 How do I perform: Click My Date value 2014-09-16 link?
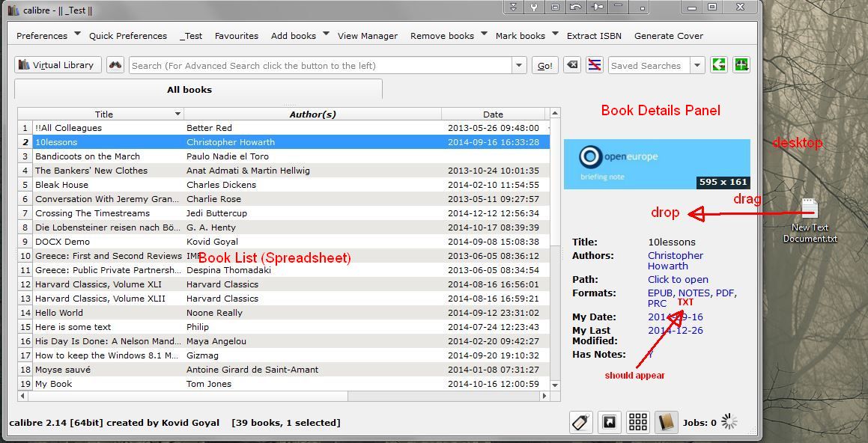point(676,317)
